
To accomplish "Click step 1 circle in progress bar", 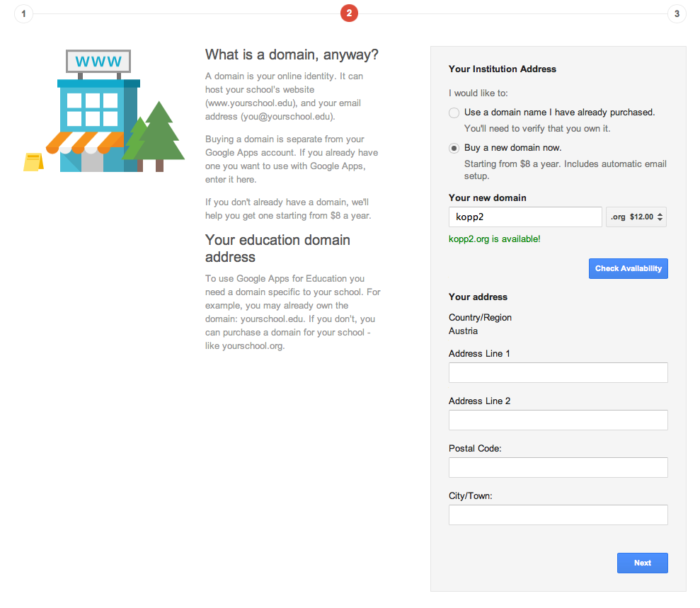I will coord(23,13).
